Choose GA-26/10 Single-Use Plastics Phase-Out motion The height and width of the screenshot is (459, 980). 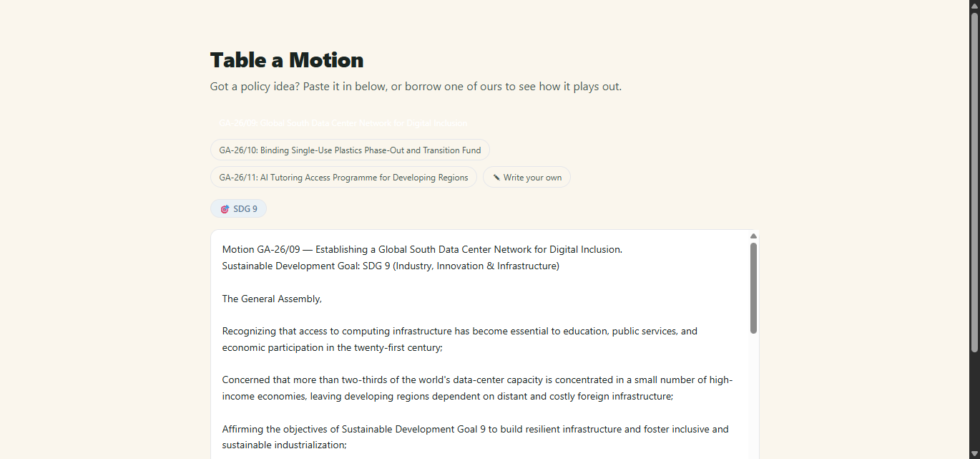(350, 150)
